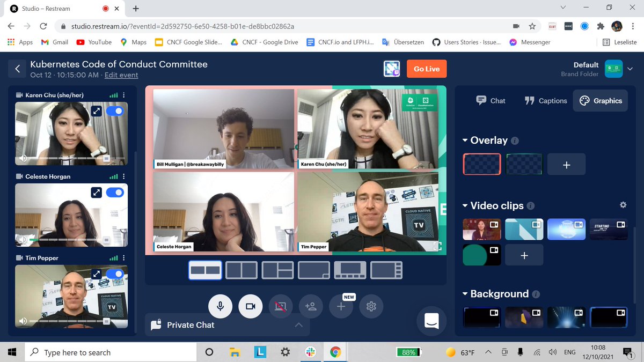Switch to the Chat tab
This screenshot has height=362, width=644.
click(491, 101)
